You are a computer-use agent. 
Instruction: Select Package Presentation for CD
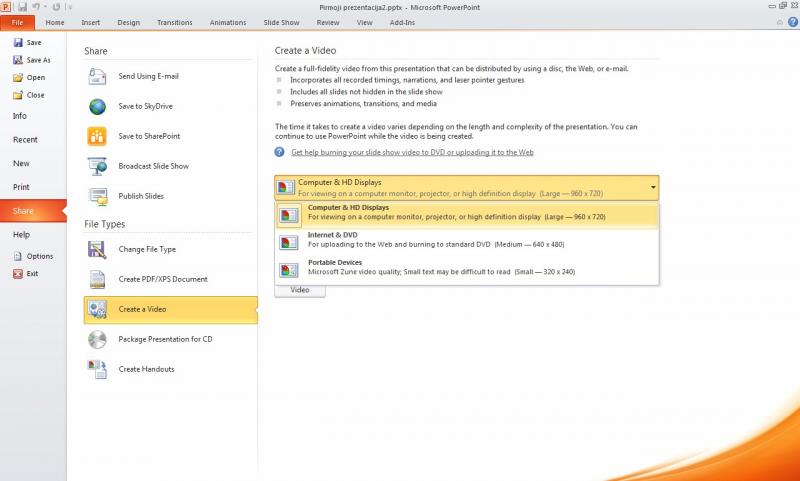point(168,339)
